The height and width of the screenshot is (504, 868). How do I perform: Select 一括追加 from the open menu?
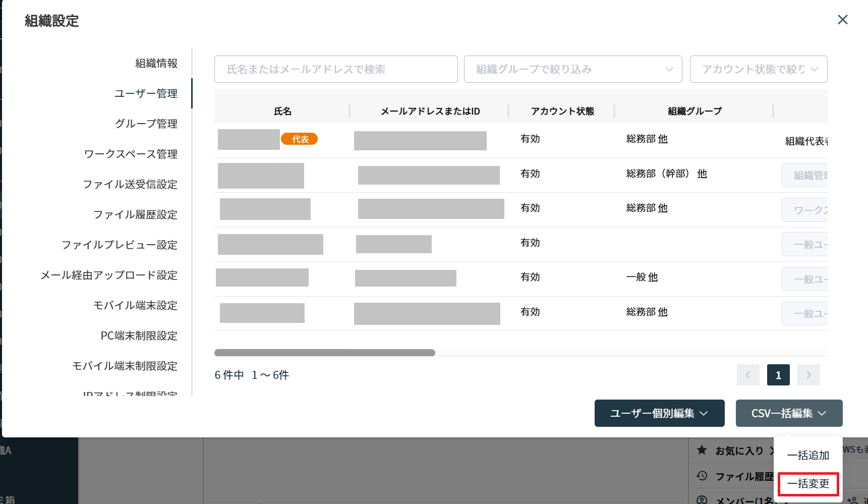pyautogui.click(x=808, y=455)
